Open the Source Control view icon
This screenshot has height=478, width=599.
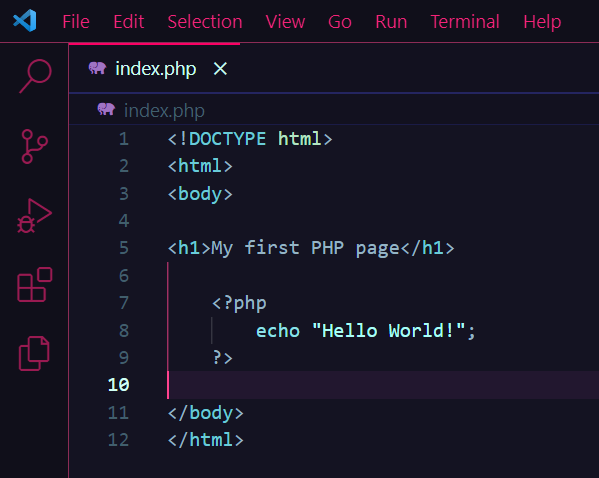coord(34,146)
